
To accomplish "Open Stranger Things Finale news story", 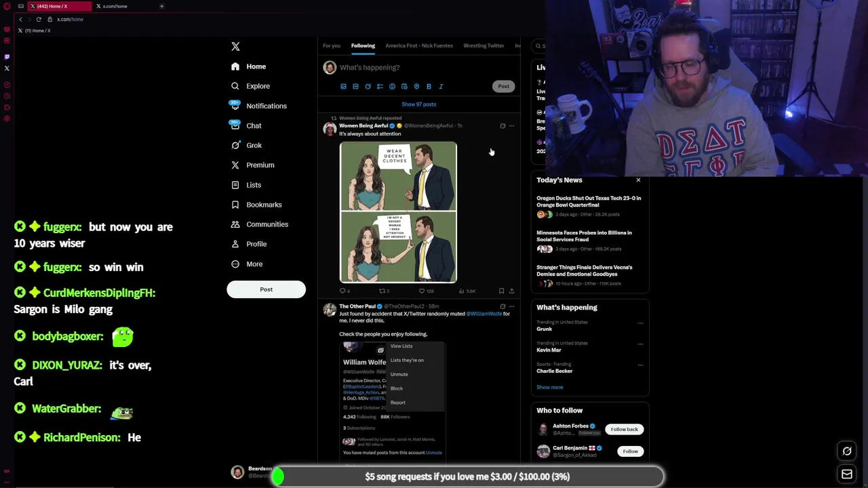I will [584, 270].
